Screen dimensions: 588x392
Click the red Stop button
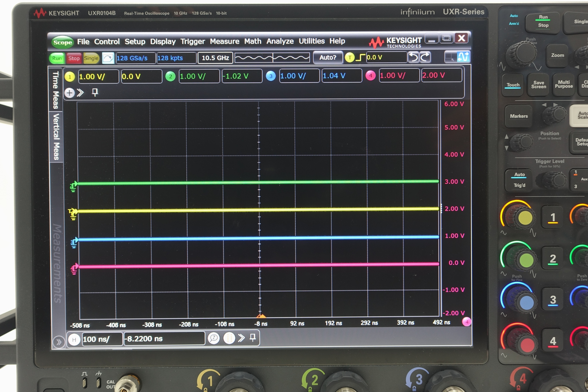(74, 58)
